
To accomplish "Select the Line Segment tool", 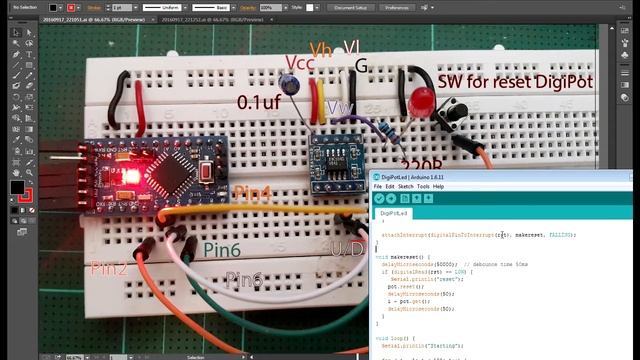I will click(x=16, y=65).
